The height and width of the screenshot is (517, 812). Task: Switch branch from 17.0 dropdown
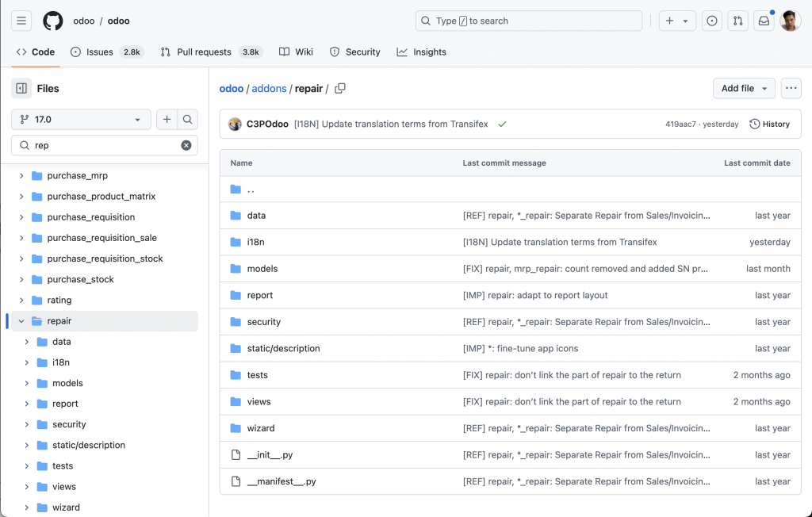pyautogui.click(x=81, y=120)
